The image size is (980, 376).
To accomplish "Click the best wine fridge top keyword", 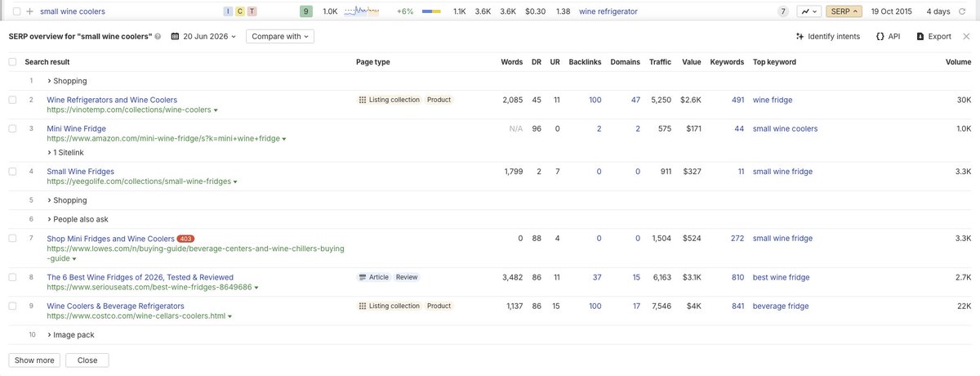I will (782, 277).
